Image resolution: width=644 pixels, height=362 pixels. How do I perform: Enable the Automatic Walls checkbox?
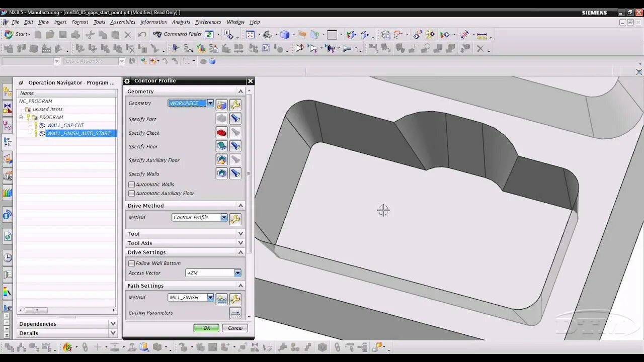(x=132, y=185)
